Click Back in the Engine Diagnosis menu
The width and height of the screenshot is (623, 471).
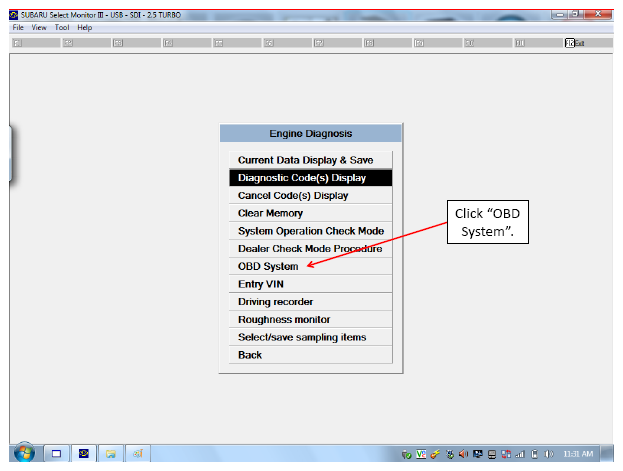click(x=310, y=355)
